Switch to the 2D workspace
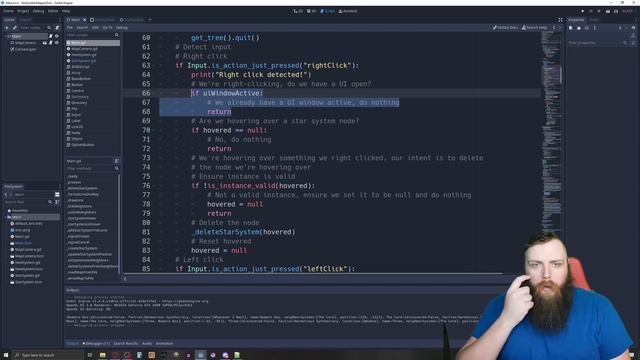The height and width of the screenshot is (360, 640). click(298, 11)
